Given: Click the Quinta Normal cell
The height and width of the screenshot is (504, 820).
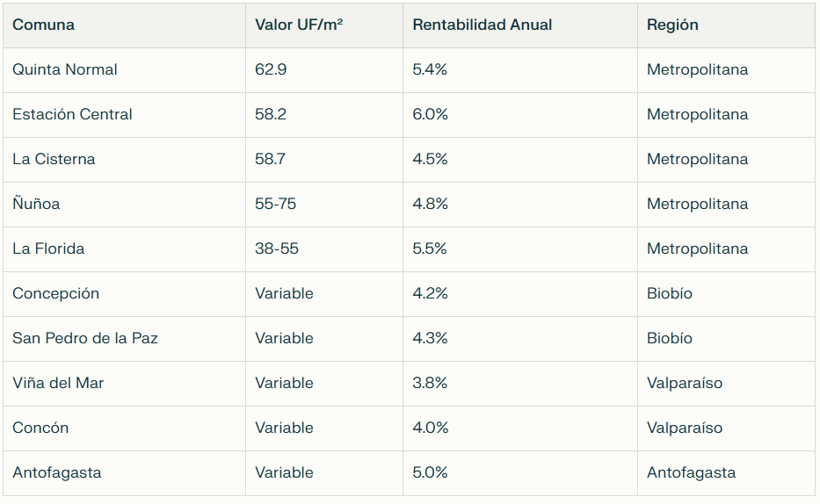Looking at the screenshot, I should 65,69.
